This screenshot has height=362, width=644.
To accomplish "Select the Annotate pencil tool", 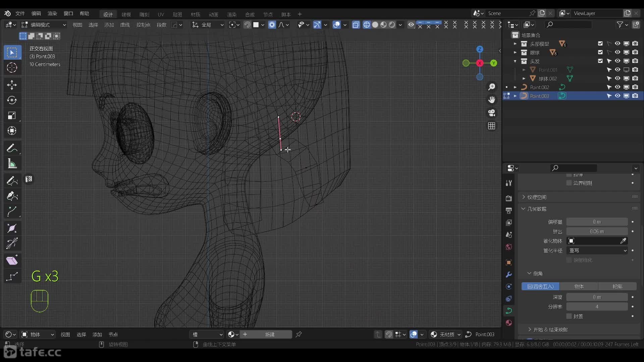I will pyautogui.click(x=12, y=148).
